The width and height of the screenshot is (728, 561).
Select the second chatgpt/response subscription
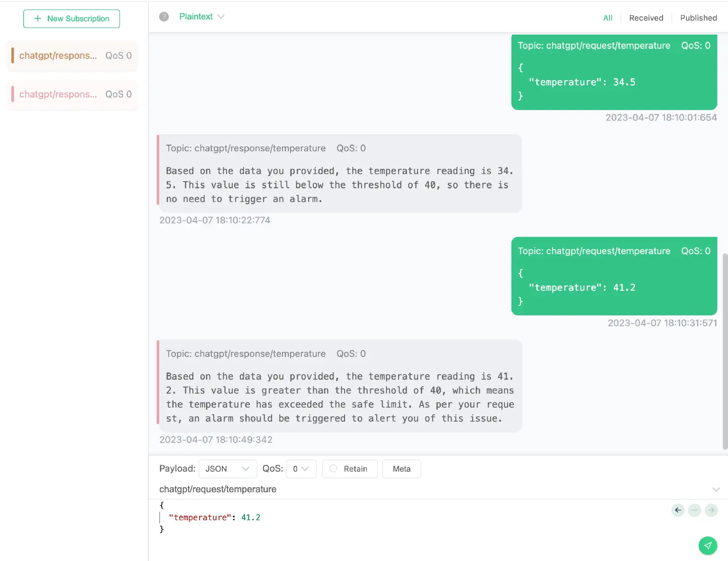72,94
